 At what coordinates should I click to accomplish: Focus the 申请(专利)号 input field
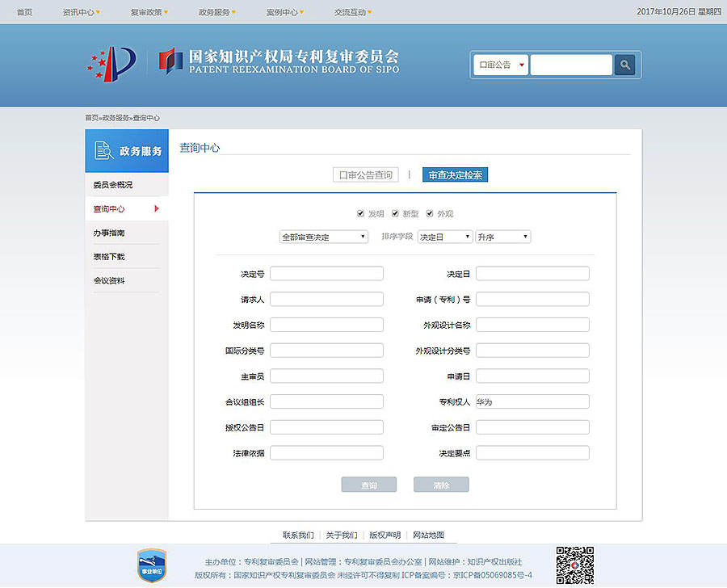(x=533, y=299)
